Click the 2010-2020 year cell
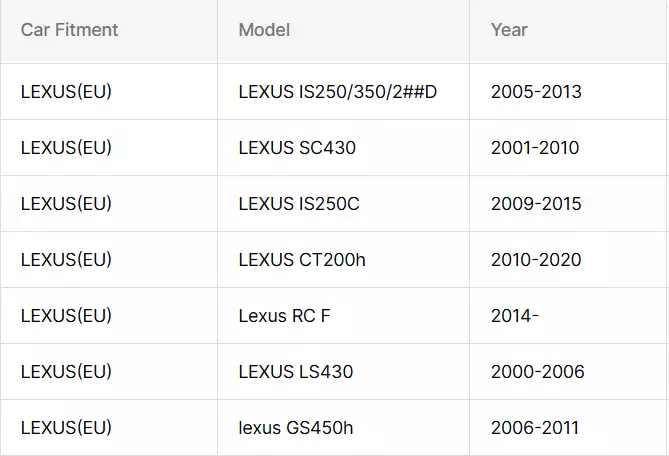The image size is (669, 456). tap(536, 260)
